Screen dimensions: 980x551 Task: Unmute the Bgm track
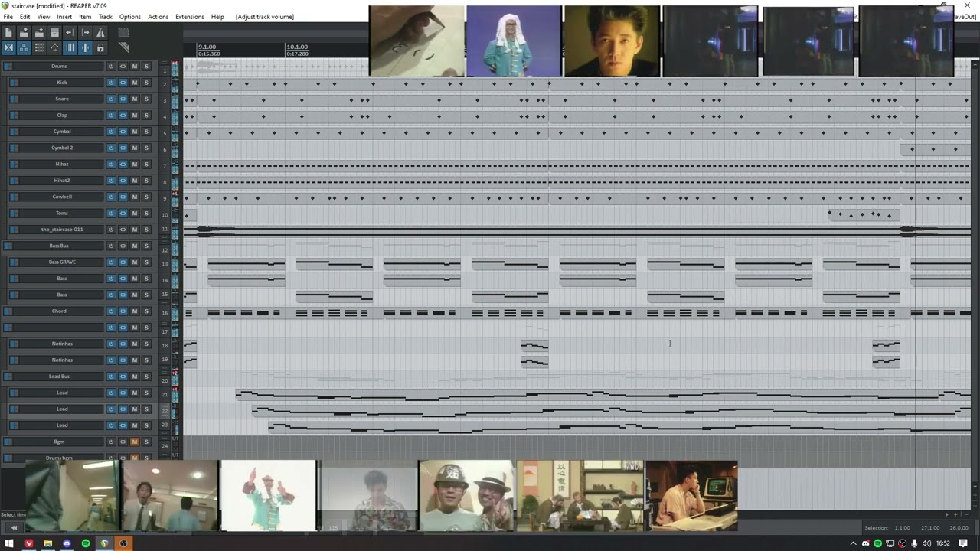(x=135, y=442)
